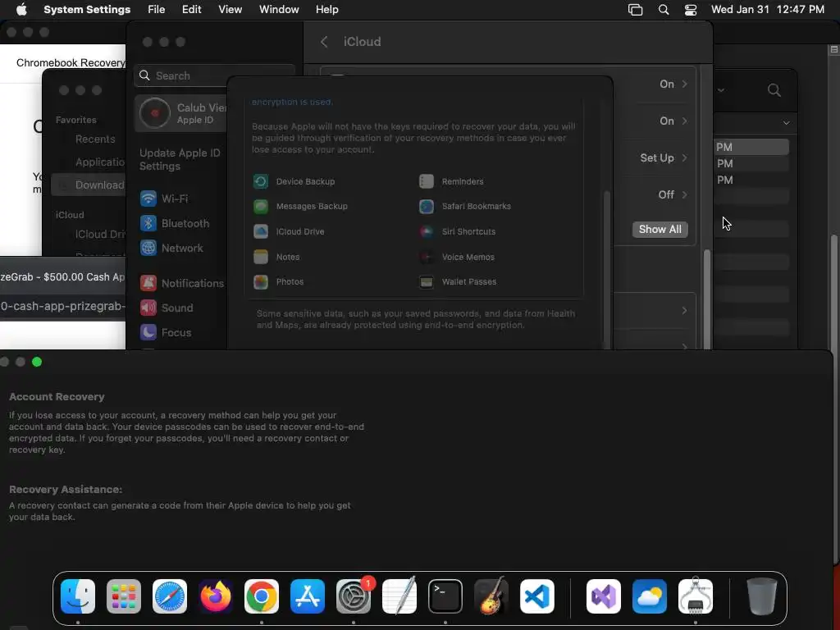
Task: Go back from iCloud pane
Action: [x=324, y=42]
